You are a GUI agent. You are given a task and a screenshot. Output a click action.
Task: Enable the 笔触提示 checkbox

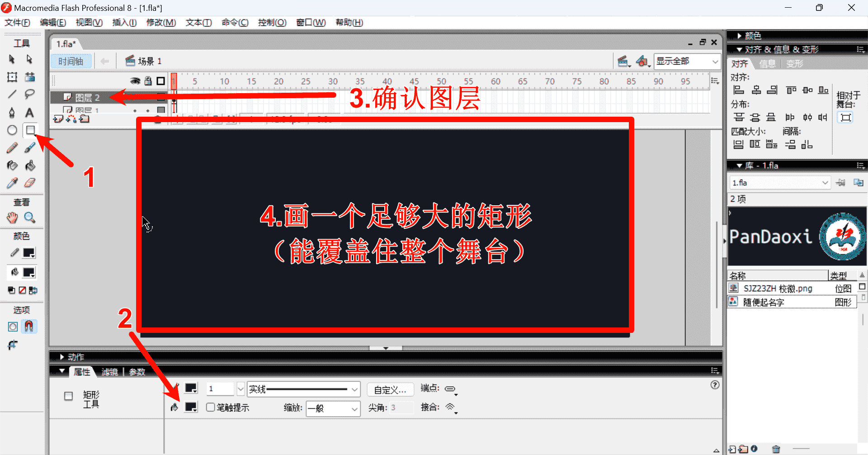tap(211, 407)
